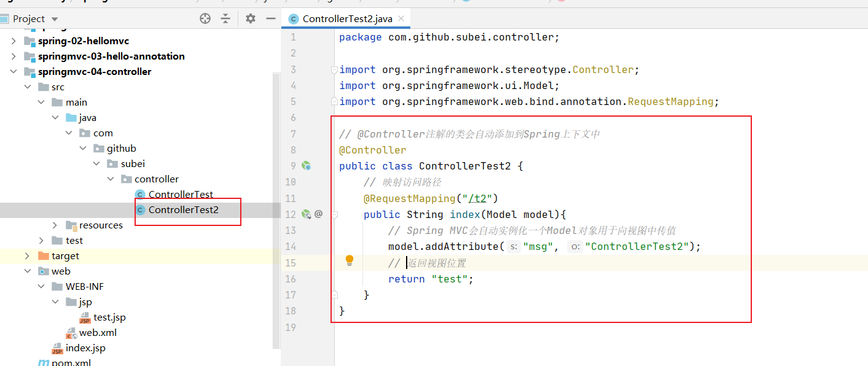The height and width of the screenshot is (366, 868).
Task: Click the locate opened file crosshair icon
Action: pyautogui.click(x=205, y=18)
